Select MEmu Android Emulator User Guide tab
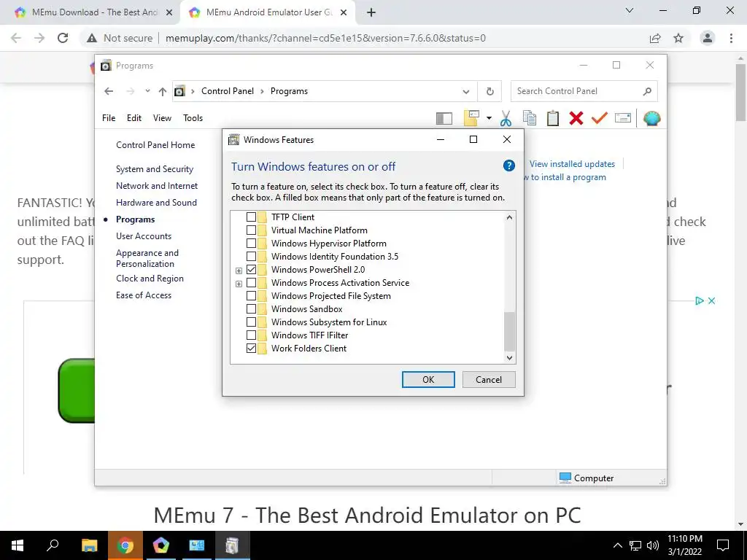 pyautogui.click(x=267, y=12)
